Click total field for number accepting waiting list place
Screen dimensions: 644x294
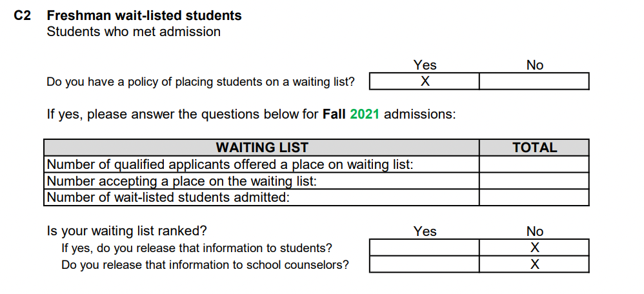point(534,181)
